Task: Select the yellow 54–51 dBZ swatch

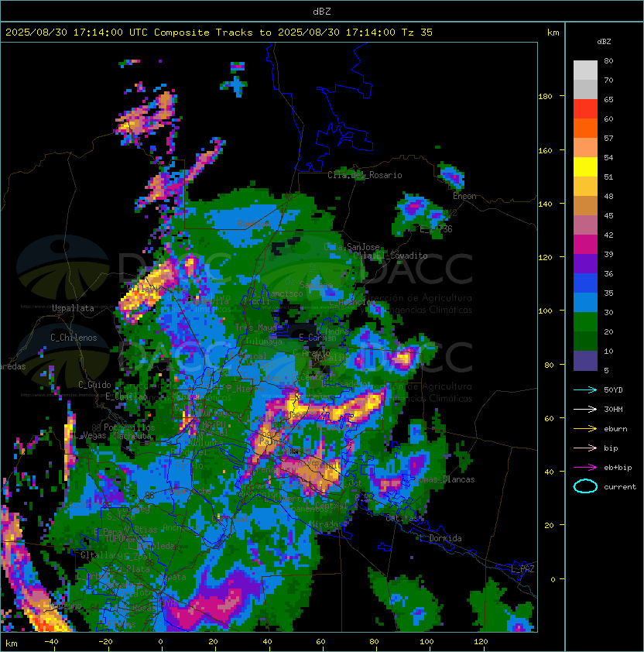Action: [585, 166]
